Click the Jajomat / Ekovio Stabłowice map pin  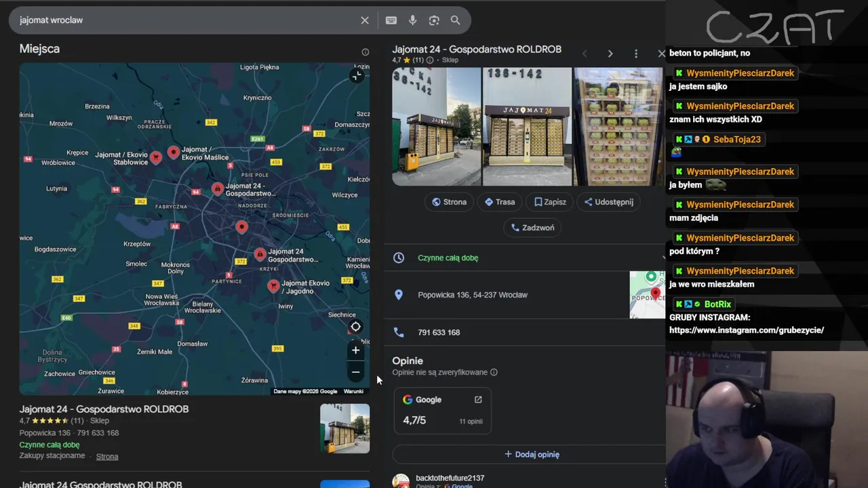[x=156, y=157]
